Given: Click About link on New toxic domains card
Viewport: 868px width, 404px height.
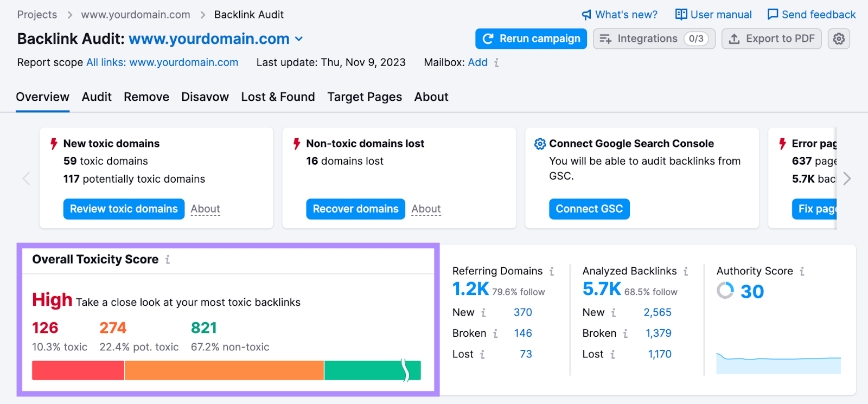Looking at the screenshot, I should coord(205,209).
